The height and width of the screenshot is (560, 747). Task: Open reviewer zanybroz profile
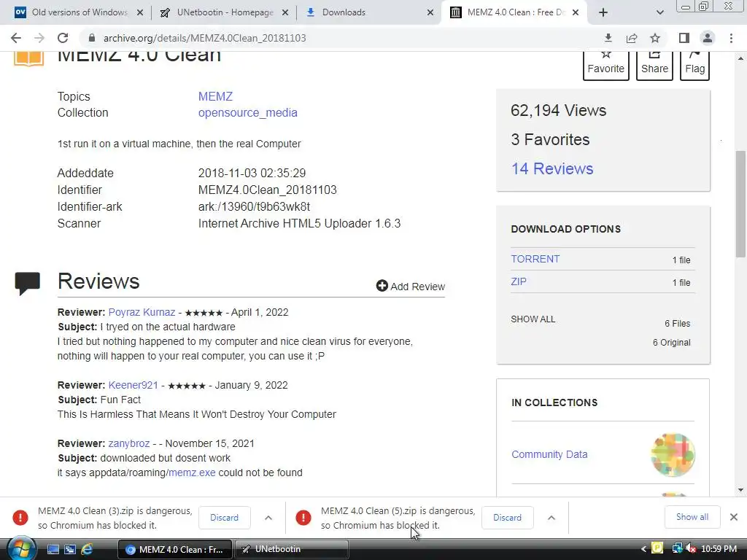[128, 443]
